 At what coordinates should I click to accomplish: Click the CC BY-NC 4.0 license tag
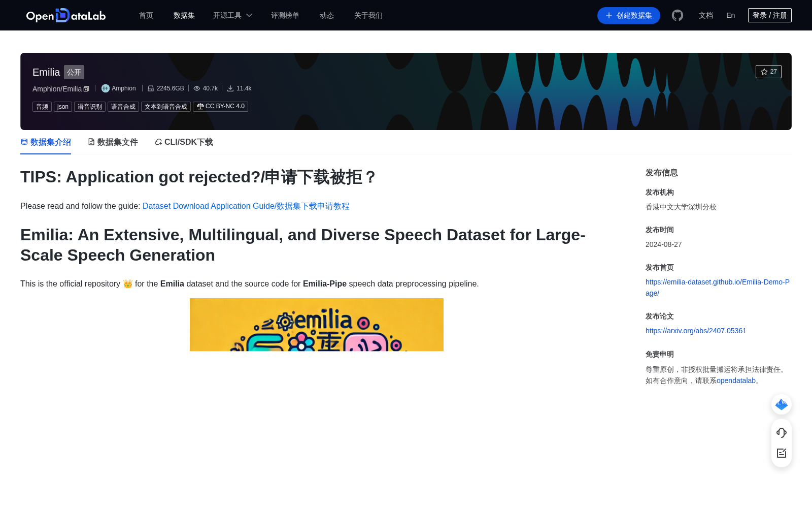click(x=220, y=107)
